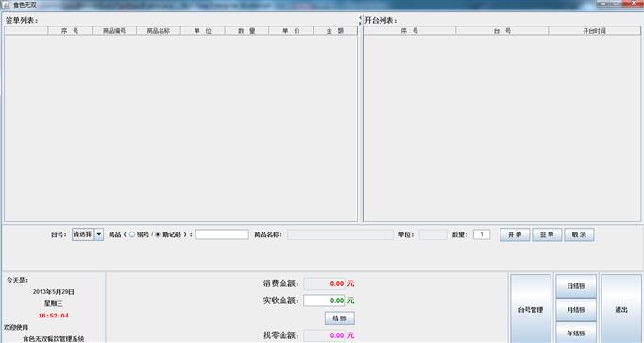The image size is (644, 343).
Task: Click the 开台时间 column header
Action: (594, 31)
